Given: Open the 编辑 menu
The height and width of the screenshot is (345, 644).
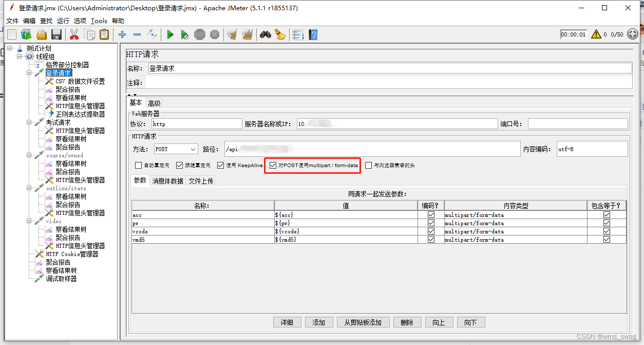Looking at the screenshot, I should pyautogui.click(x=29, y=21).
